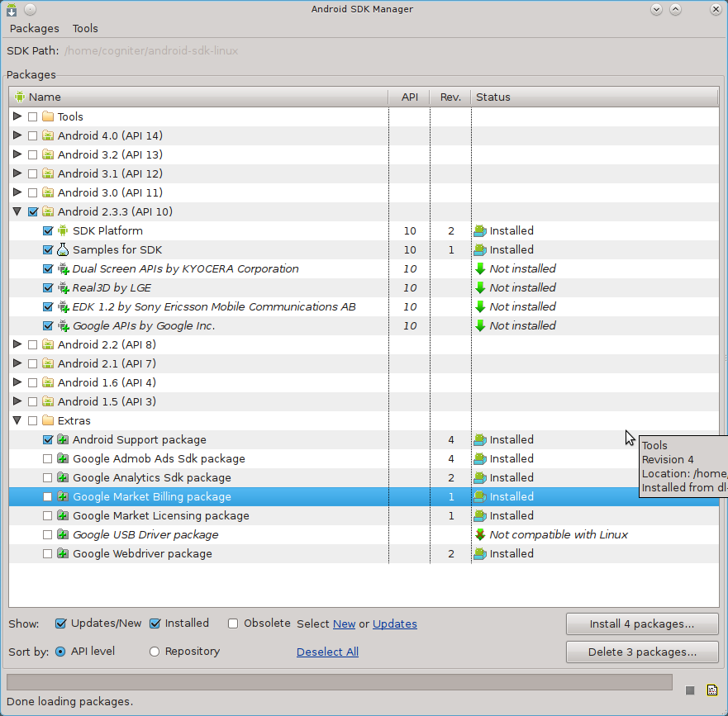Viewport: 728px width, 716px height.
Task: Click the Installed status icon for SDK Platform
Action: pos(480,230)
